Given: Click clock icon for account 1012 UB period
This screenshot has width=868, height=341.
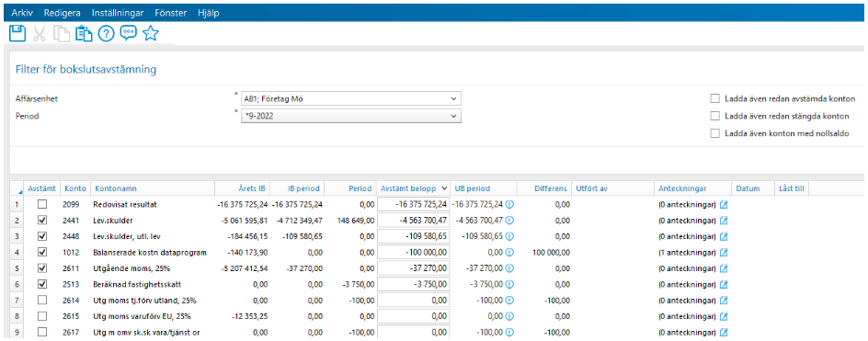Looking at the screenshot, I should (x=509, y=253).
